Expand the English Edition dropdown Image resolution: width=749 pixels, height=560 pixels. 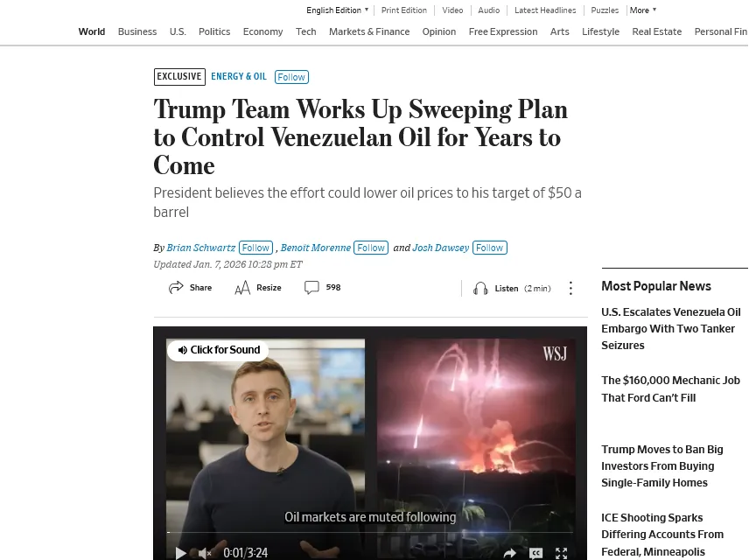337,10
